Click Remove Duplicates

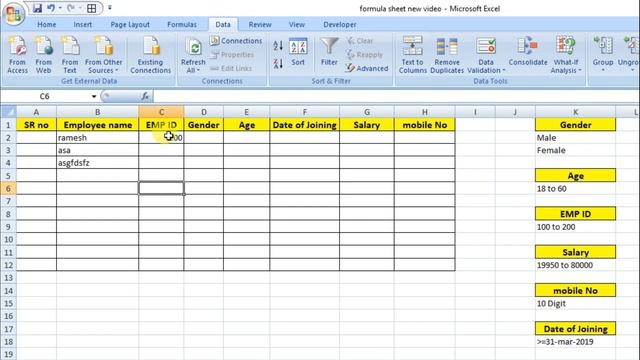[x=447, y=55]
